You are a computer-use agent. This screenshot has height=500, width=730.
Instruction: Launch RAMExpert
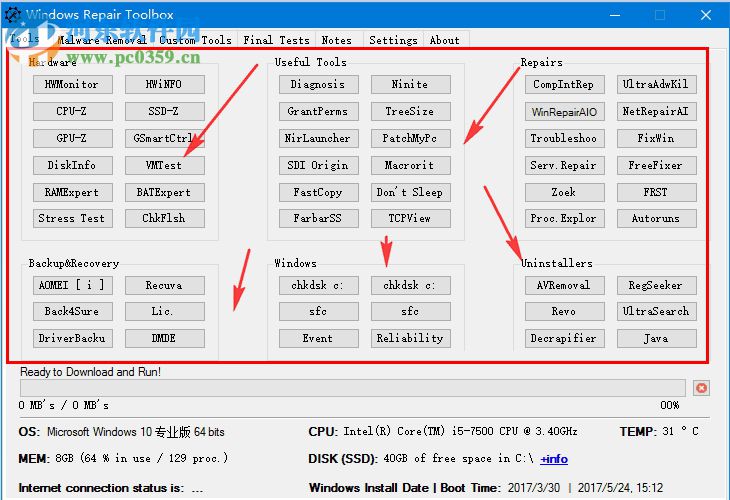73,192
